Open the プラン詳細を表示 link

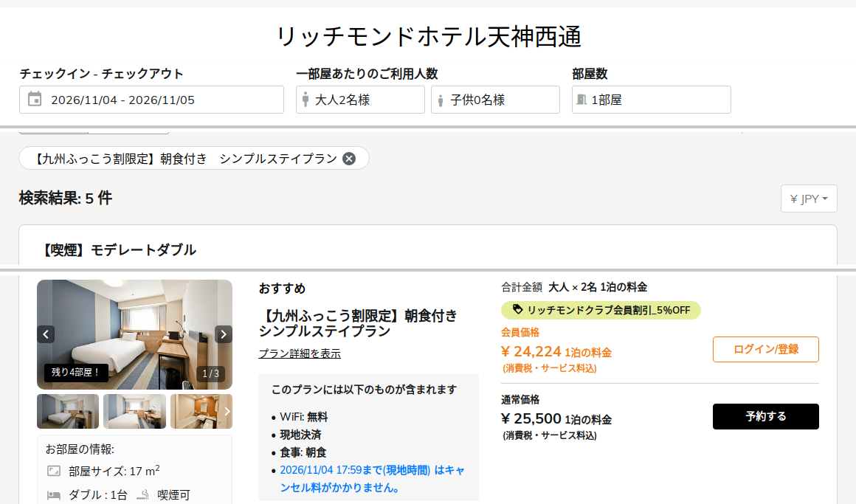300,354
